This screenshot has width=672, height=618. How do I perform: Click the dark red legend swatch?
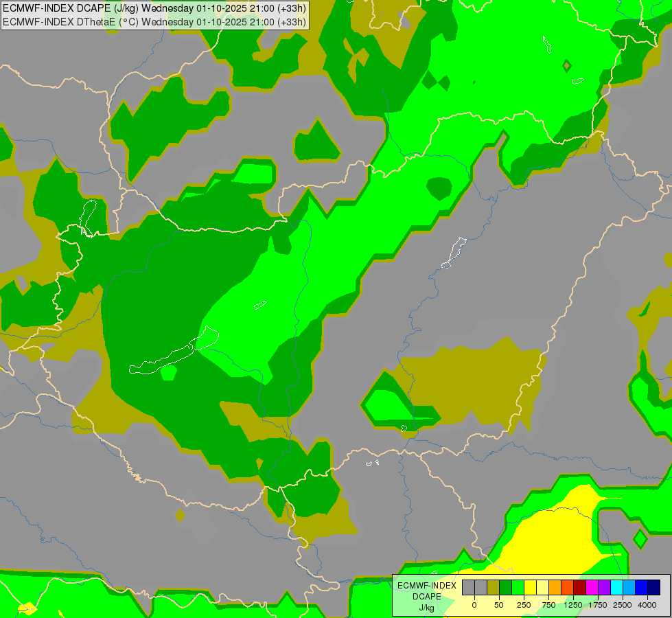coord(579,587)
